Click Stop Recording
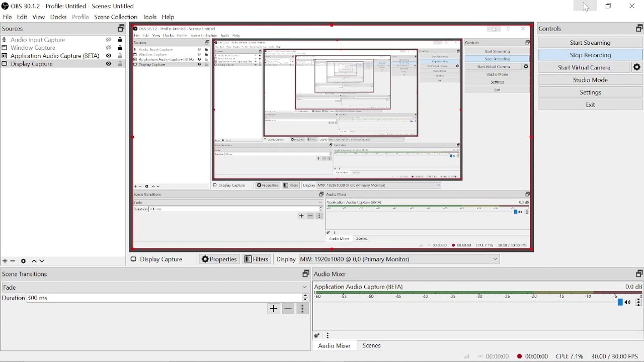The image size is (644, 362). pos(590,55)
